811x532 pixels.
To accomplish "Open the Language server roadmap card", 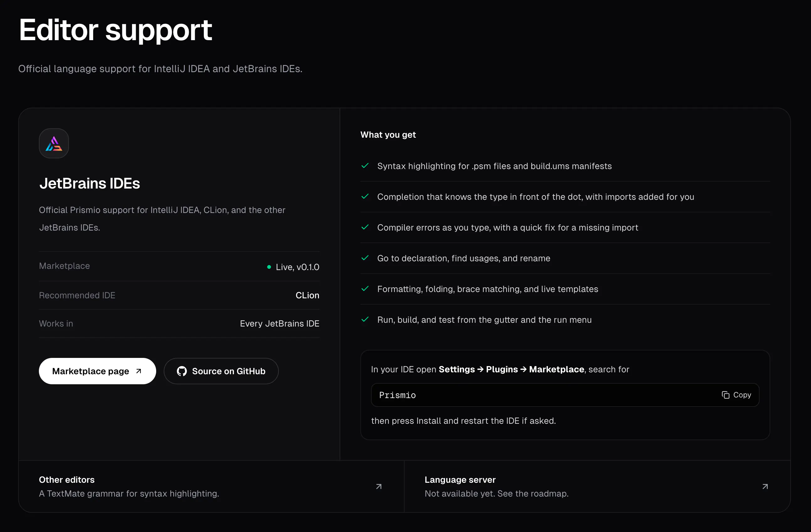I will point(597,487).
